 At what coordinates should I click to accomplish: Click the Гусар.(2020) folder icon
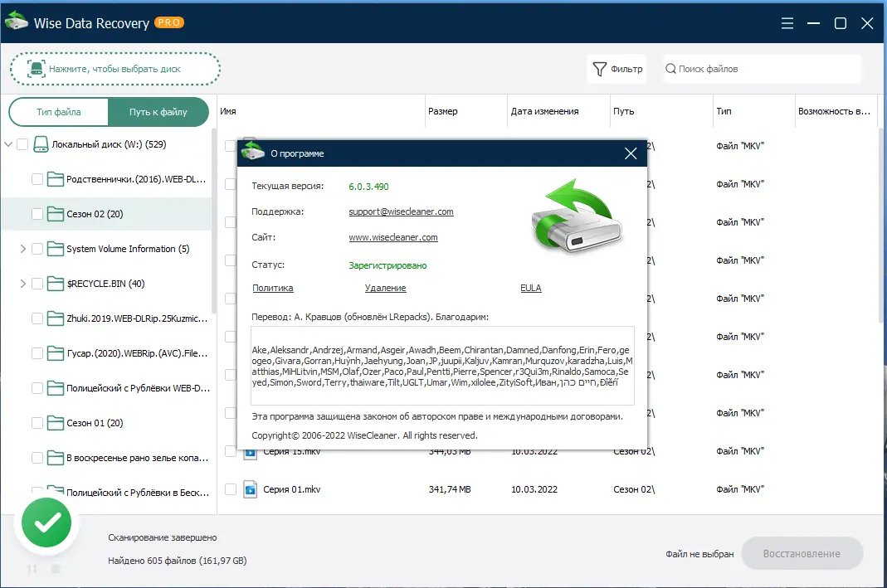click(55, 353)
